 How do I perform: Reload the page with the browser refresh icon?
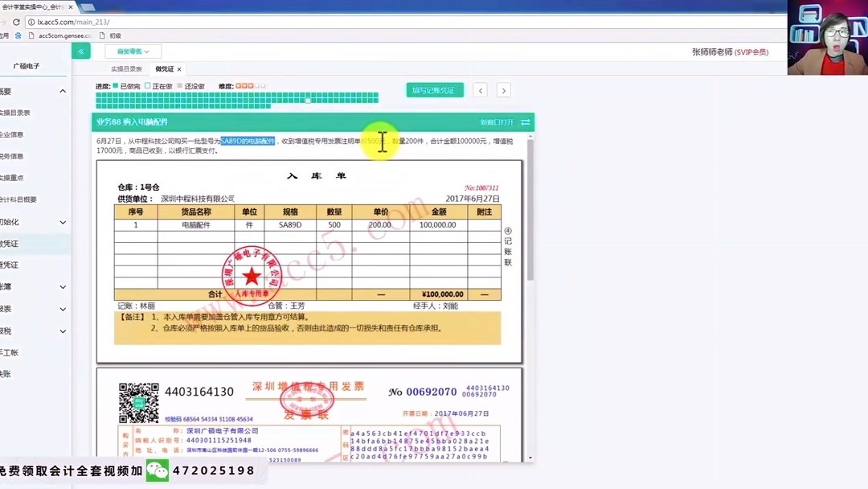click(16, 23)
